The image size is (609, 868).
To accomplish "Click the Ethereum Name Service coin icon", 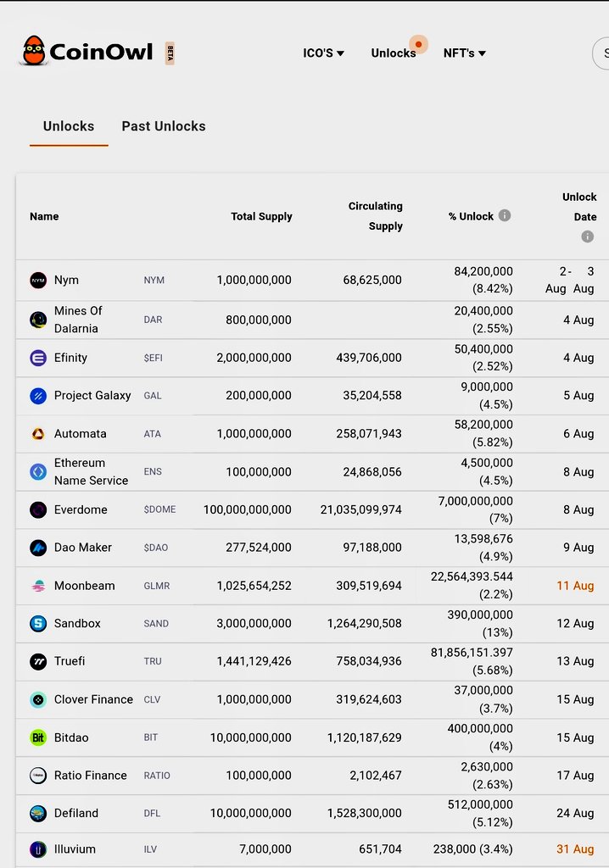I will pos(38,471).
